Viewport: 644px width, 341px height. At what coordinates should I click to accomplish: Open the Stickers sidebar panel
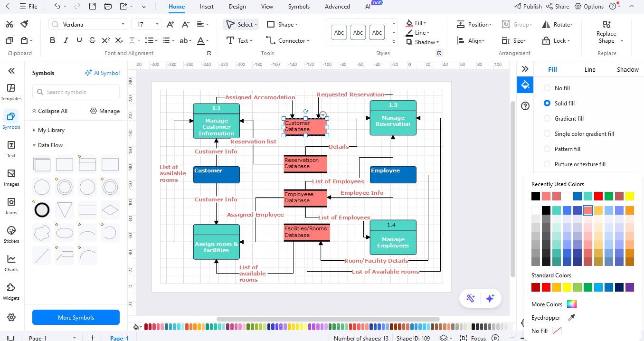pos(11,235)
